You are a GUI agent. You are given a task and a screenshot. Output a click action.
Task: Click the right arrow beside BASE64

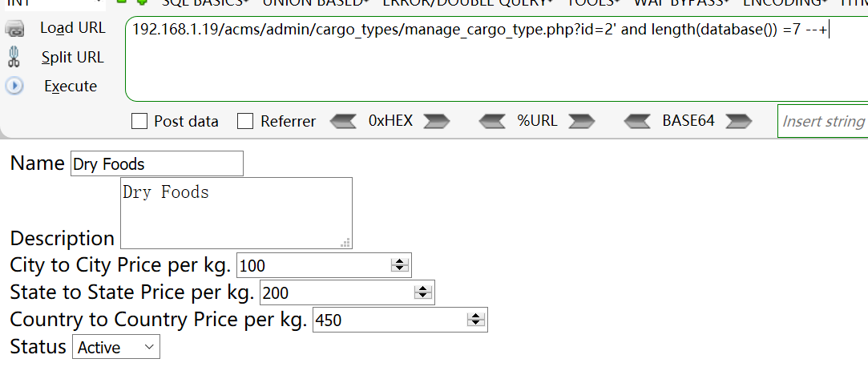[x=738, y=121]
